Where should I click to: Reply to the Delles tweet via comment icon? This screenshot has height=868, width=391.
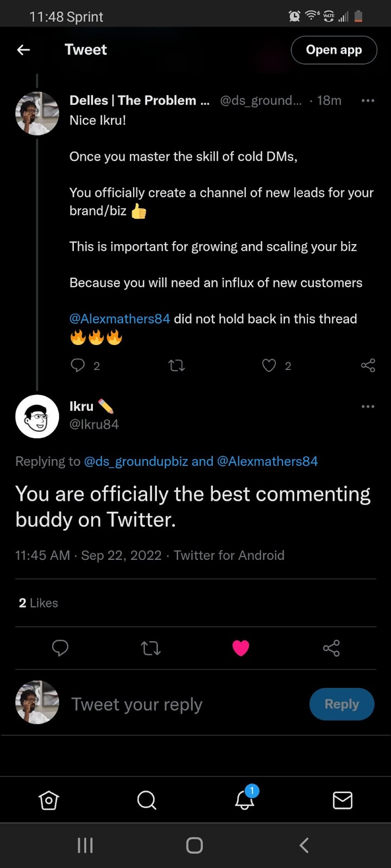click(x=78, y=366)
